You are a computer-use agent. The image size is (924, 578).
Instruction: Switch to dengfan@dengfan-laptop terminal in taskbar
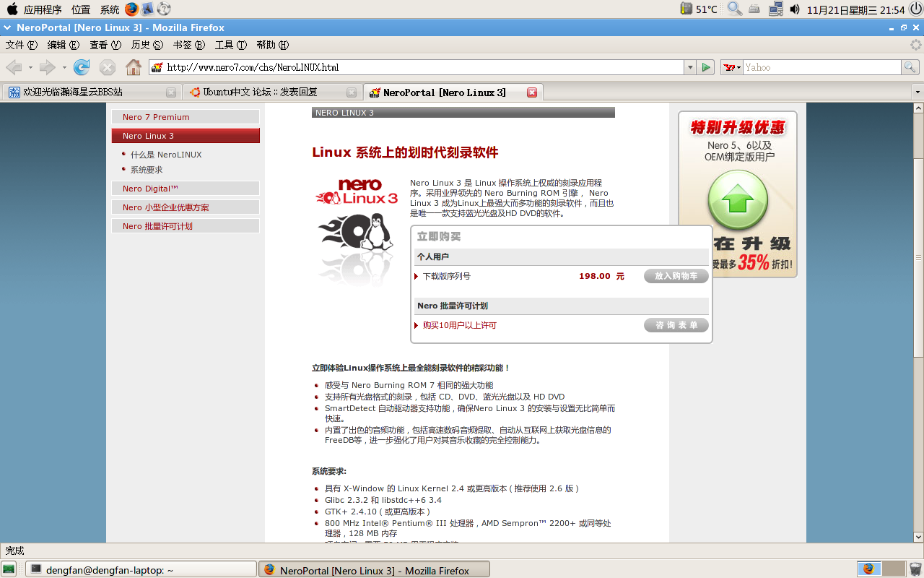pyautogui.click(x=142, y=569)
